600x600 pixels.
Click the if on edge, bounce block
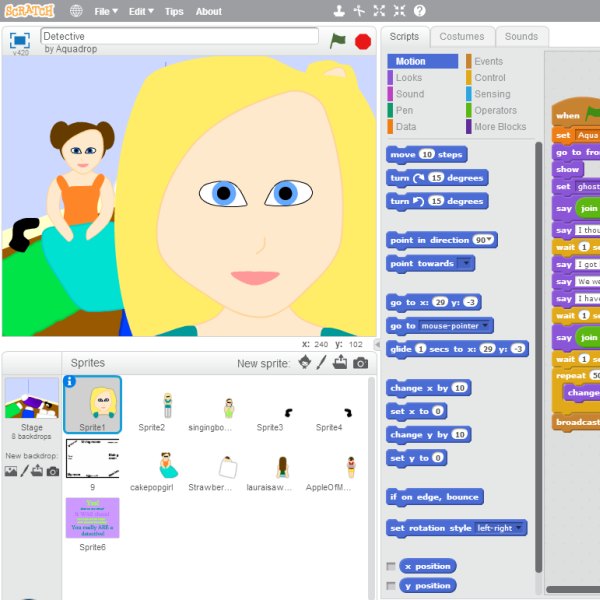pos(435,497)
